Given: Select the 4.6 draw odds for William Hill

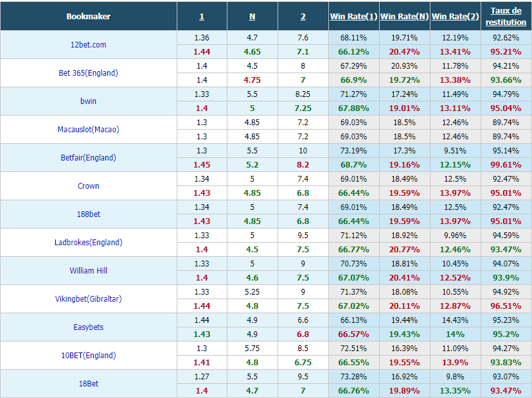Looking at the screenshot, I should tap(252, 278).
